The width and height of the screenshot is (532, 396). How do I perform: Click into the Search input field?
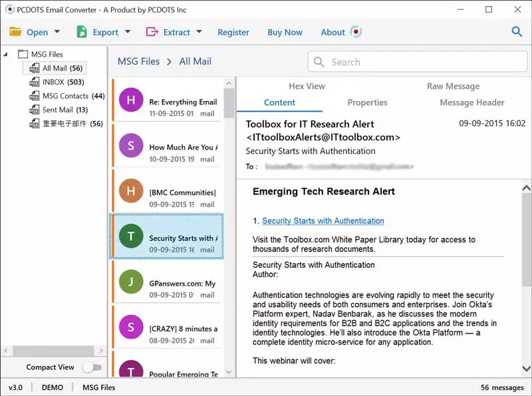pyautogui.click(x=418, y=62)
